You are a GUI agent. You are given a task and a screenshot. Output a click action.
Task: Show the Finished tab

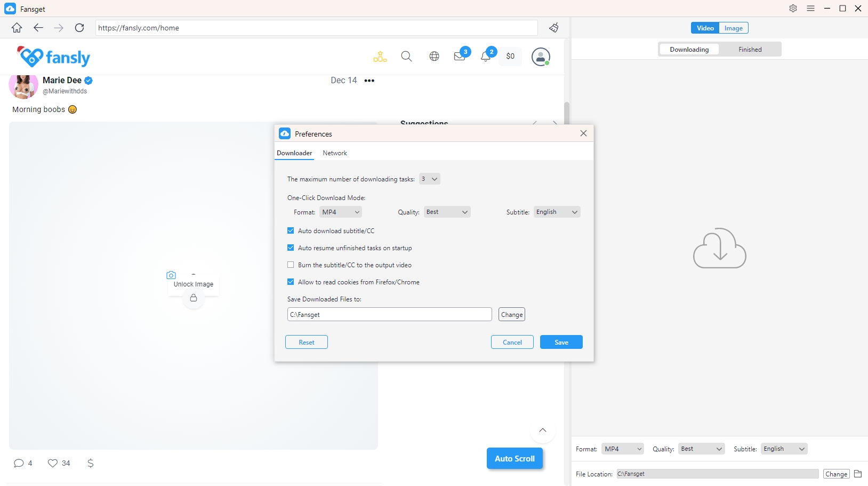[750, 50]
